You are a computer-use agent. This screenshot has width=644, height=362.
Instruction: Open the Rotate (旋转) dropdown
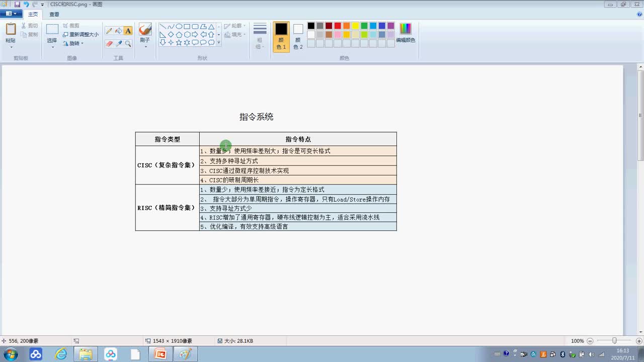(x=73, y=43)
